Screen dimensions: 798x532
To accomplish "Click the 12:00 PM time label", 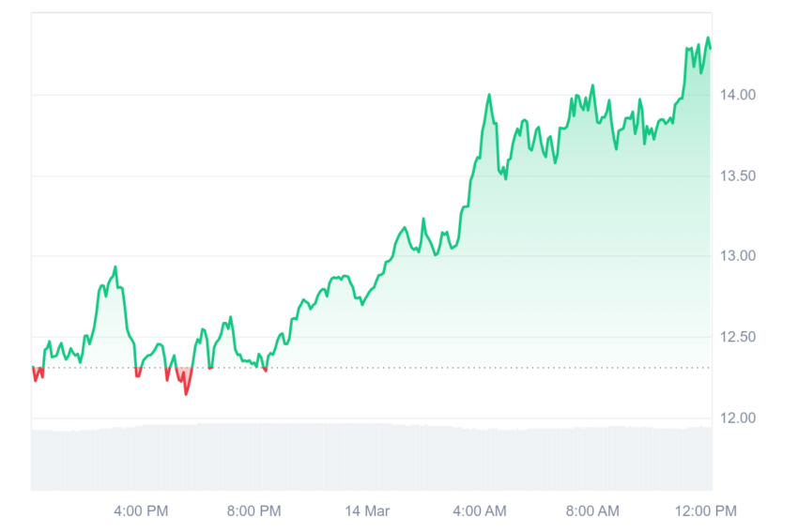I will click(x=705, y=511).
